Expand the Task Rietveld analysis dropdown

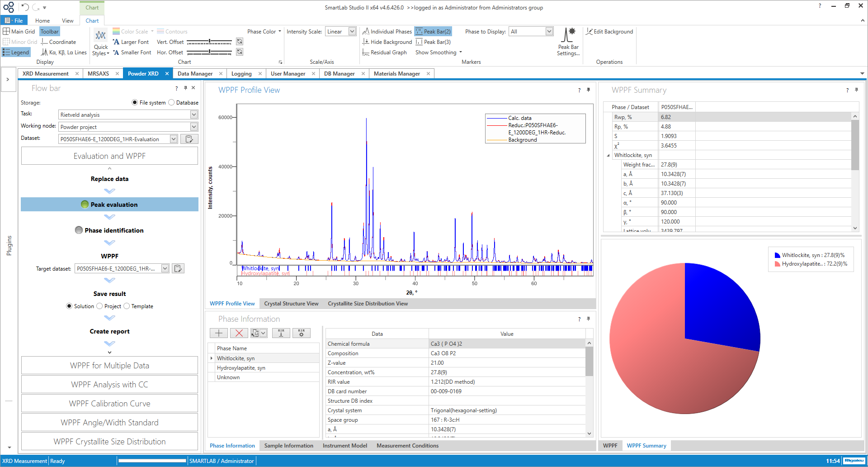point(193,115)
